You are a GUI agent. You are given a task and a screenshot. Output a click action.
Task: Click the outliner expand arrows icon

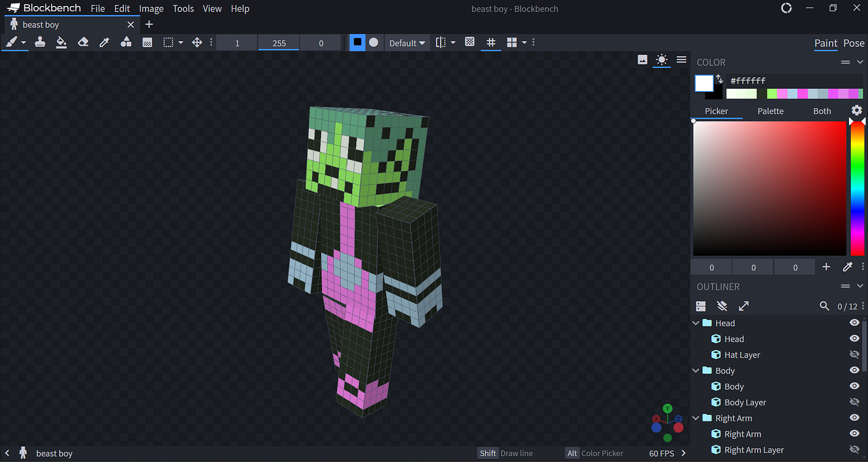(x=743, y=306)
